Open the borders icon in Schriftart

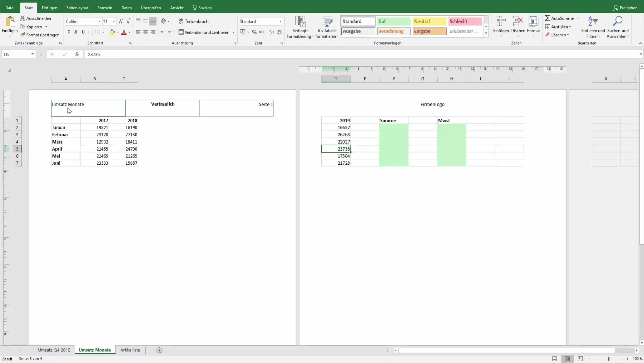[x=98, y=32]
